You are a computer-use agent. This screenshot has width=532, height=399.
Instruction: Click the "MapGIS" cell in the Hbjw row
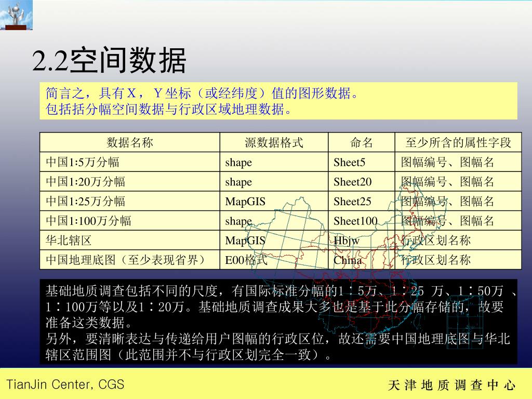tap(274, 240)
